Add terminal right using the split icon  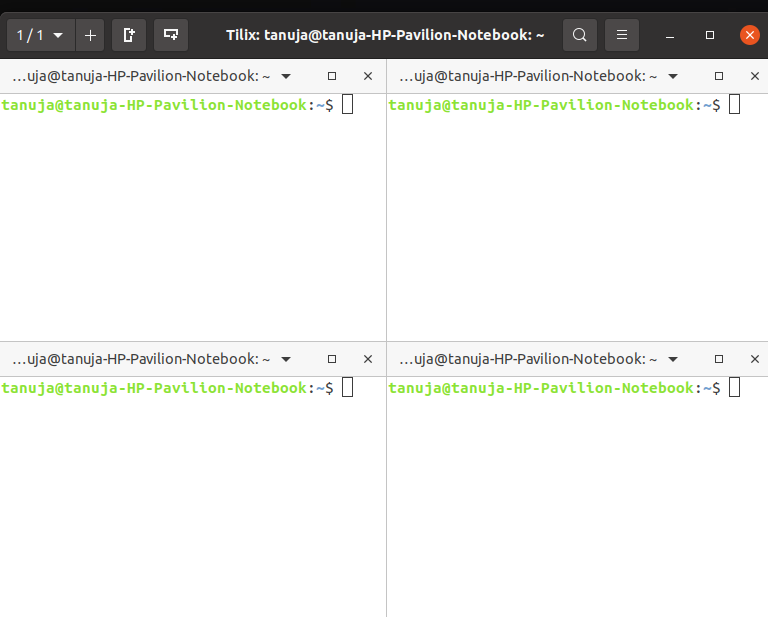tap(129, 35)
